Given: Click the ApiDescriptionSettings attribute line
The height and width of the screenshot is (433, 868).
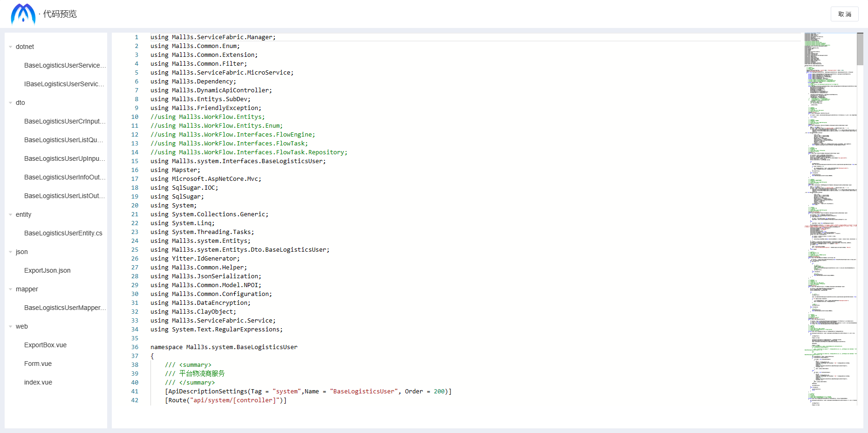Looking at the screenshot, I should [x=308, y=392].
